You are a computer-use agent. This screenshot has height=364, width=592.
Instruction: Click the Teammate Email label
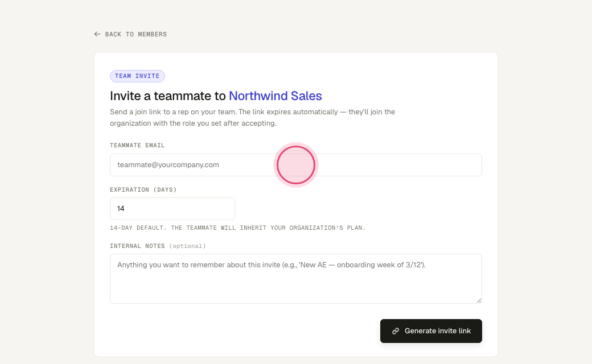coord(137,145)
